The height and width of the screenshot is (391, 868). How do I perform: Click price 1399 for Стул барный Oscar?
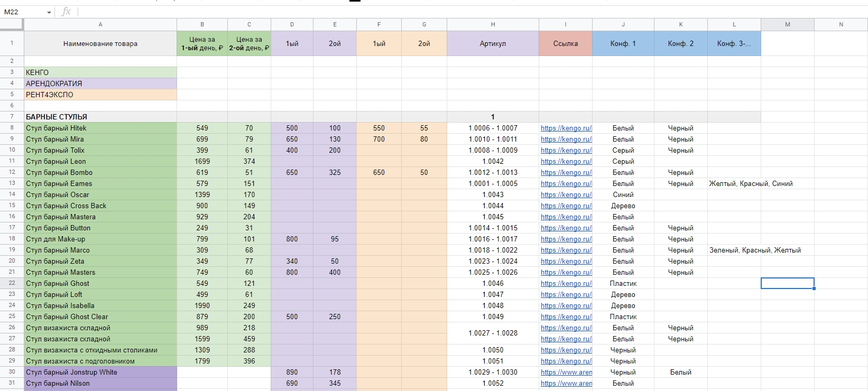point(202,194)
